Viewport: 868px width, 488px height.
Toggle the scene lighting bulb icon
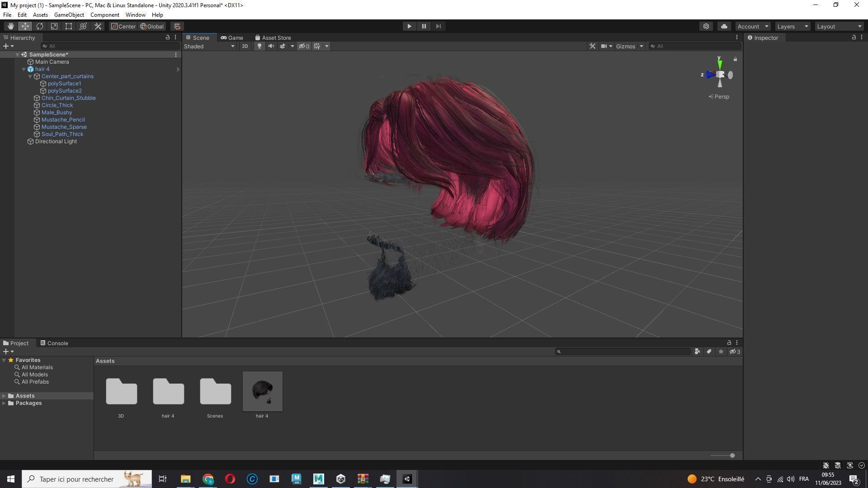tap(259, 46)
